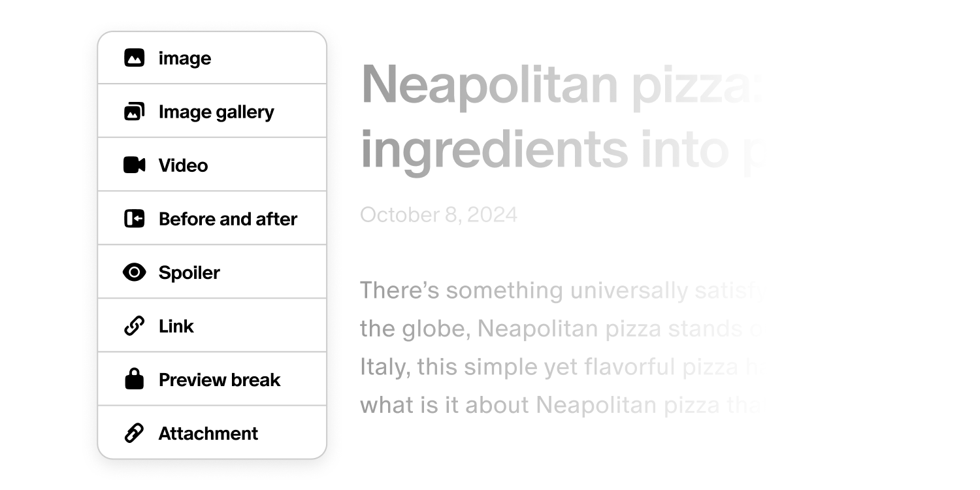Choose the Attachment option

[208, 433]
